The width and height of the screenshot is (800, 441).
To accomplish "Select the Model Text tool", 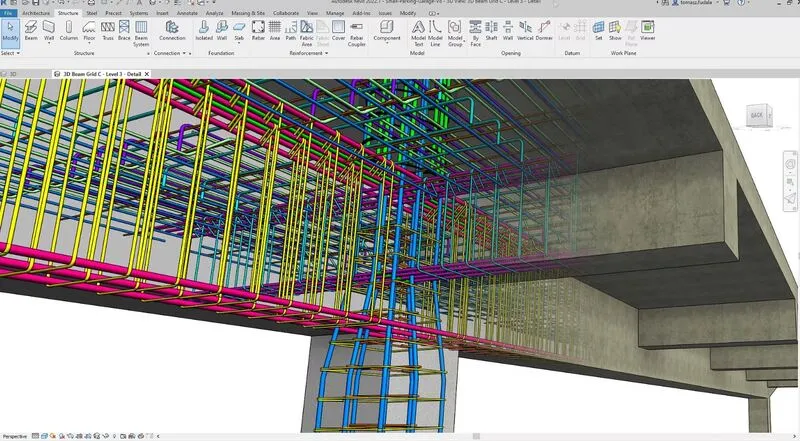I will [418, 34].
